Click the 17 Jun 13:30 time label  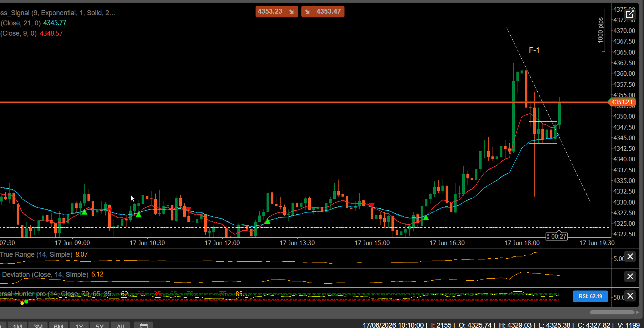pyautogui.click(x=297, y=243)
